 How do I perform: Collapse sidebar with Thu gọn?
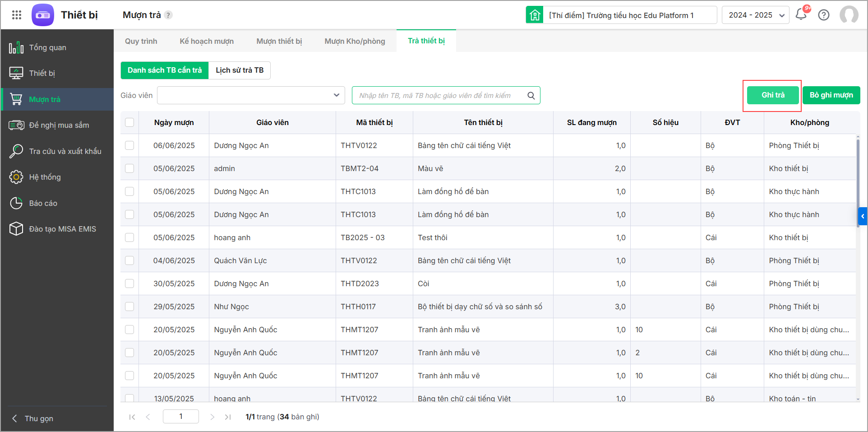tap(38, 418)
